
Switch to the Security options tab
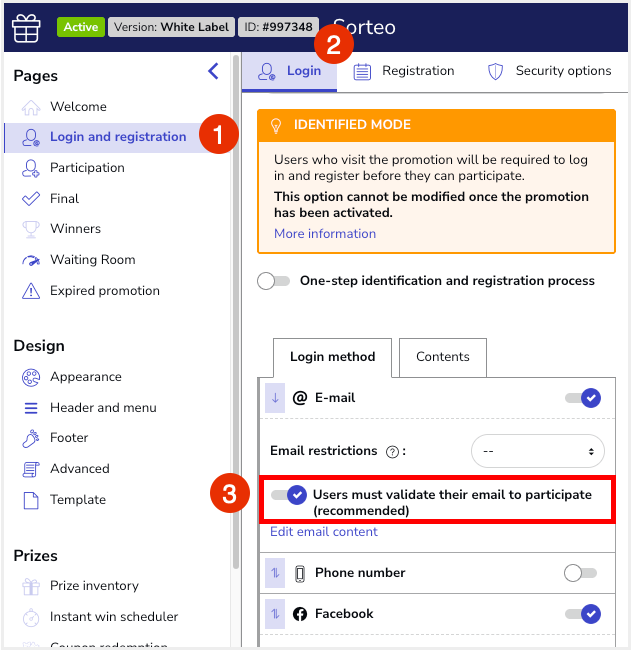coord(549,71)
